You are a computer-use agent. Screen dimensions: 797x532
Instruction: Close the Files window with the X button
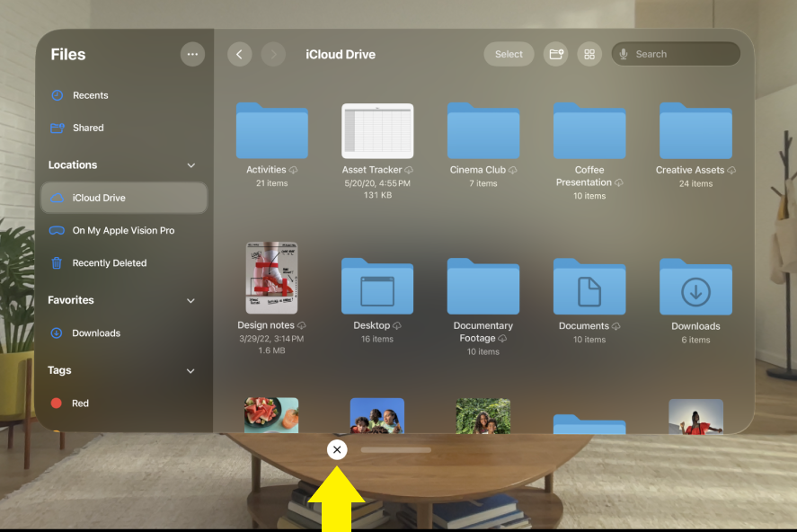point(337,449)
